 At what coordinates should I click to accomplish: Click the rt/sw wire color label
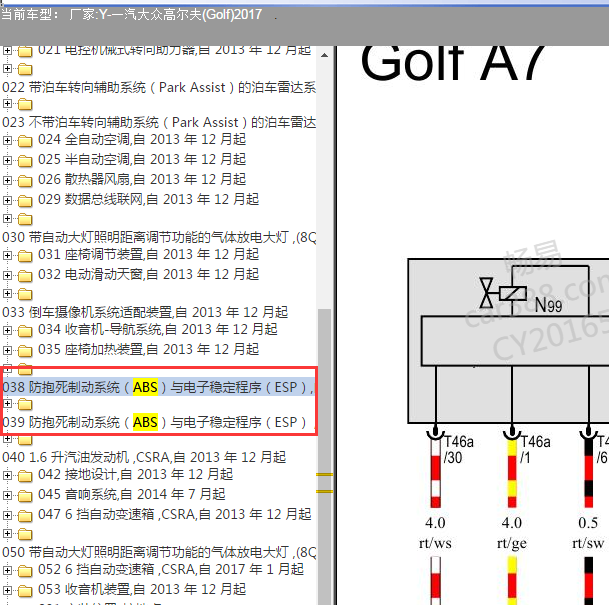click(x=588, y=543)
